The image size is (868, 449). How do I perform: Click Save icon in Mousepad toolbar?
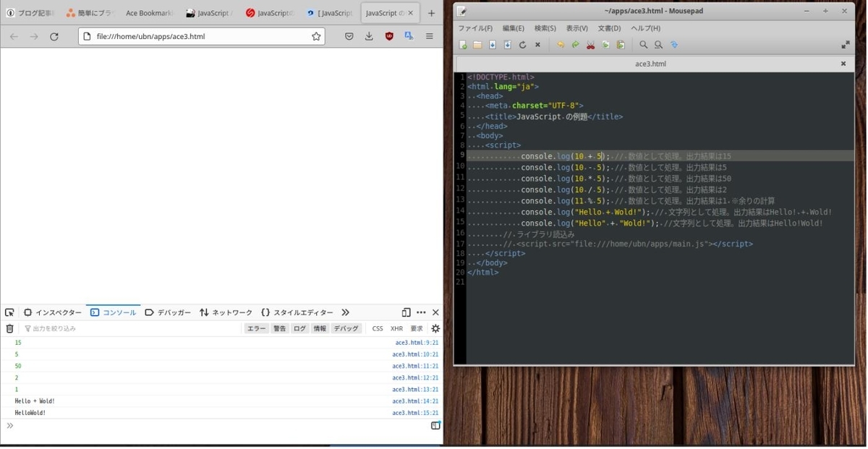click(493, 45)
